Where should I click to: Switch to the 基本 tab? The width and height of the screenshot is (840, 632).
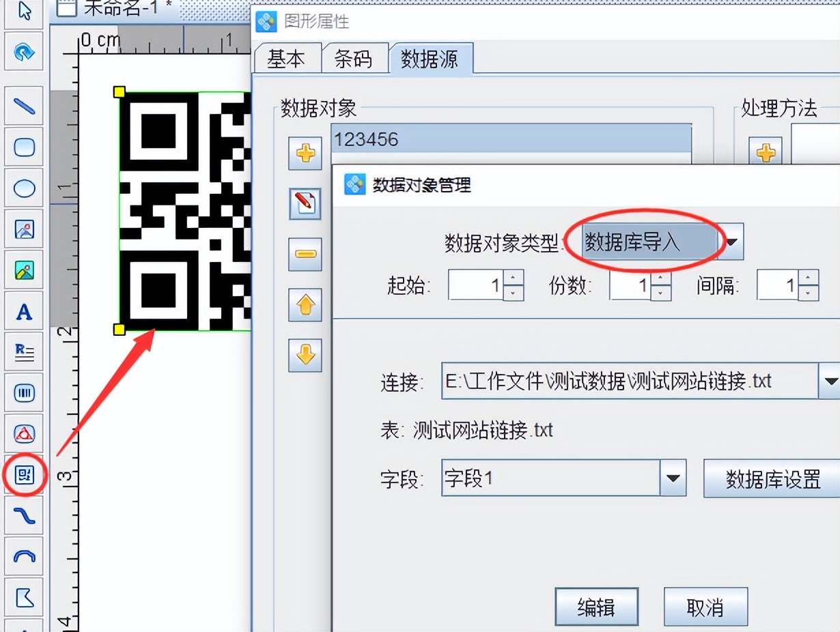click(x=286, y=59)
